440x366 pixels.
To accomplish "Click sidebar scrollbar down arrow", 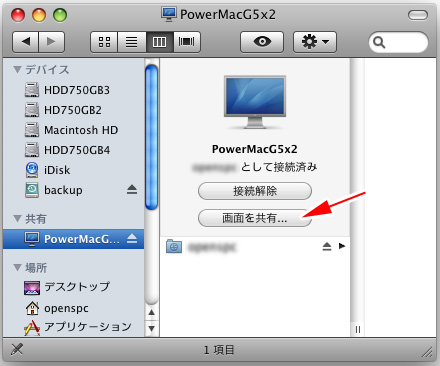I will [152, 328].
